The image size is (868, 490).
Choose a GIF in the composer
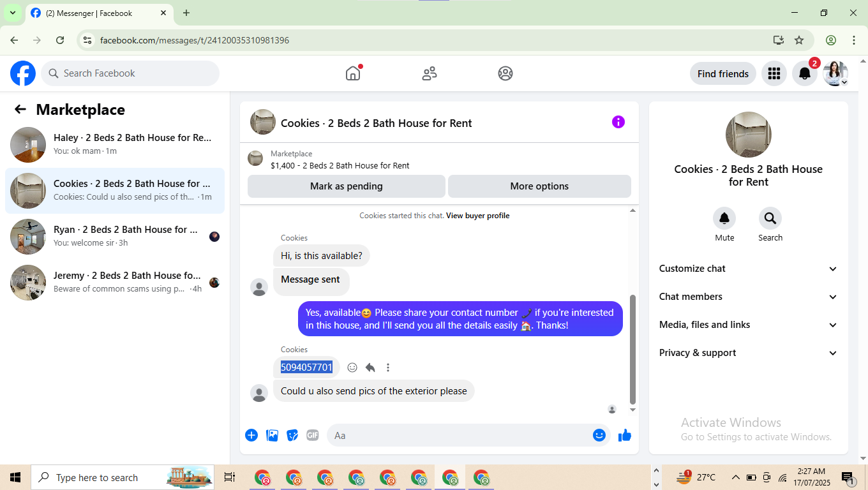[312, 435]
